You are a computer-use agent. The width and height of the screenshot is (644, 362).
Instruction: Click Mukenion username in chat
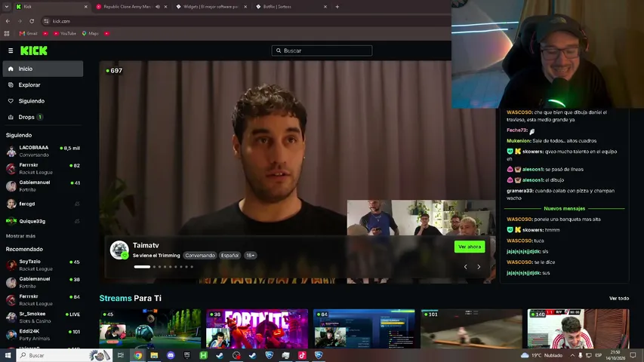click(x=519, y=141)
